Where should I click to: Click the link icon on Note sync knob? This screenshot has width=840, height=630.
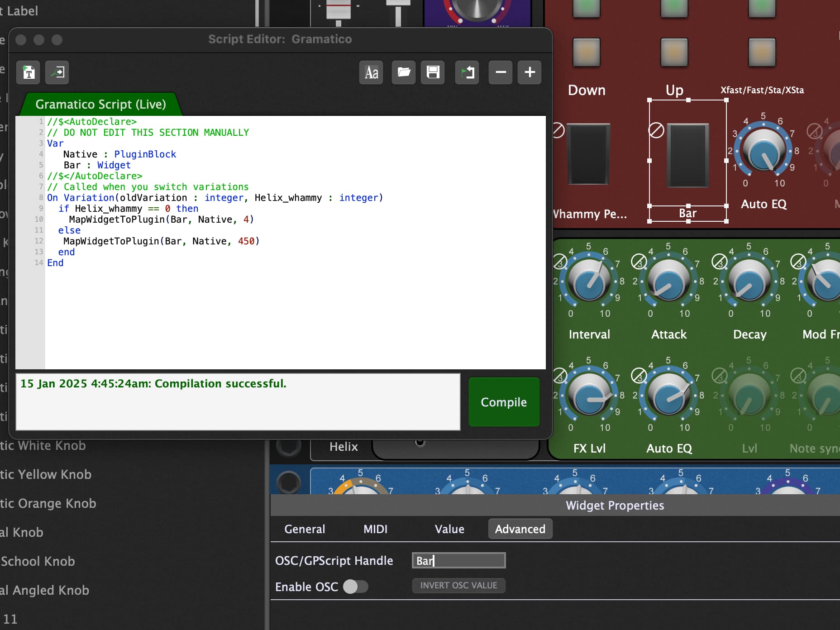pos(798,376)
